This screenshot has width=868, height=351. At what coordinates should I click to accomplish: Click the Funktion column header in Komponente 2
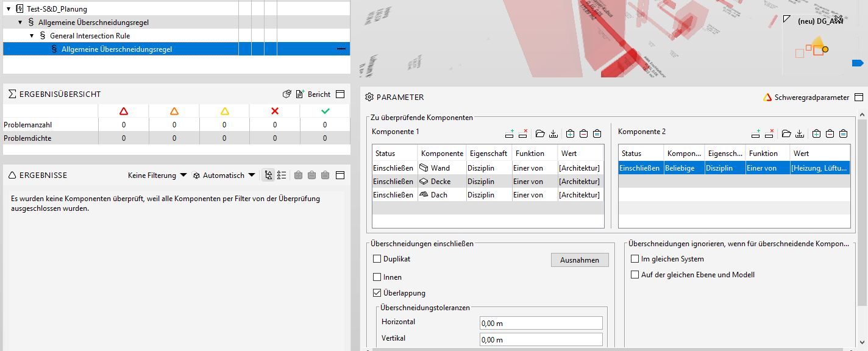pos(767,154)
